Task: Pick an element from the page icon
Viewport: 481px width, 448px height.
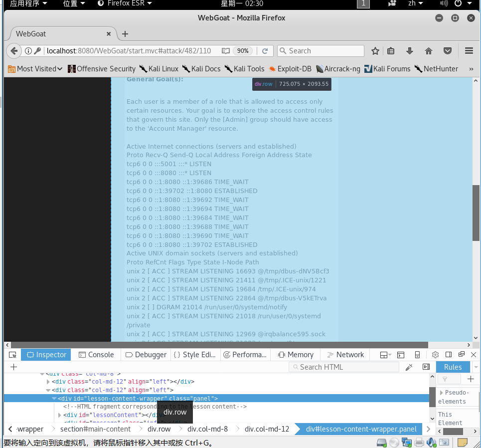Action: point(12,355)
